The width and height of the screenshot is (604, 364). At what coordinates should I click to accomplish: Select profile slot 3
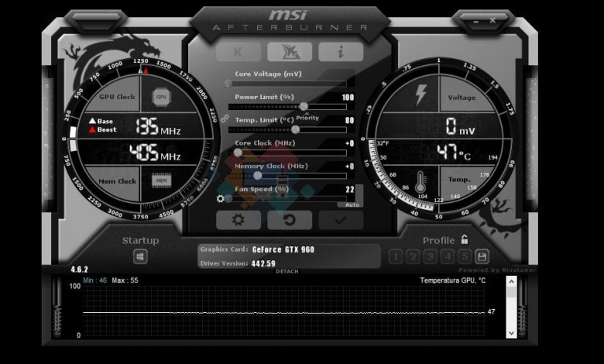431,256
